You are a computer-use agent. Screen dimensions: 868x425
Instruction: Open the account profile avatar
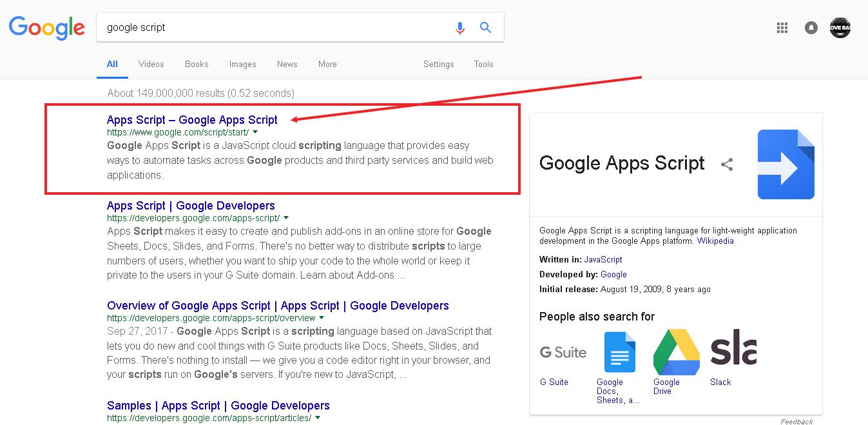840,28
